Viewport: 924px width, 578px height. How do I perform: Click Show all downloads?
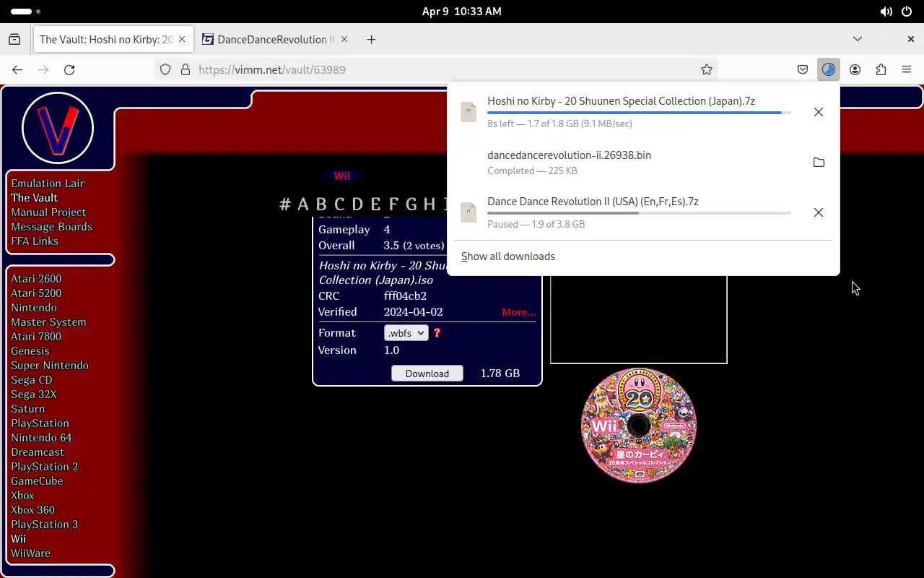pos(508,256)
